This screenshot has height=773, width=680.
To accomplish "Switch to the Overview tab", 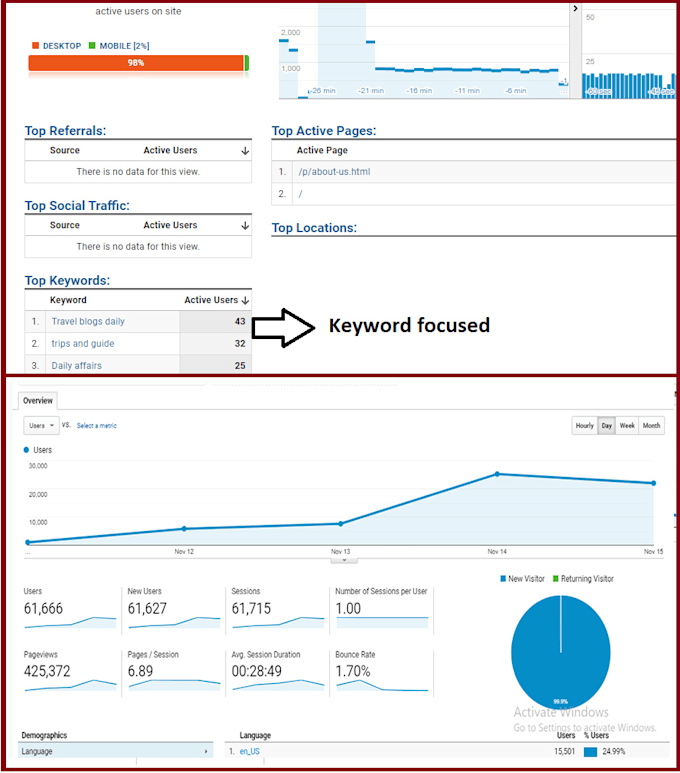I will [38, 401].
